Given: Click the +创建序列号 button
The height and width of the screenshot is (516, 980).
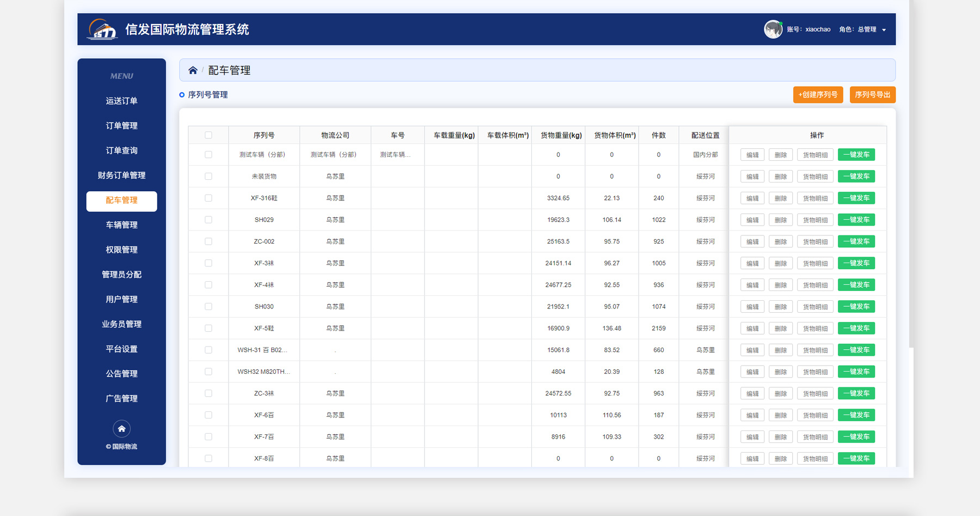Looking at the screenshot, I should [x=818, y=95].
